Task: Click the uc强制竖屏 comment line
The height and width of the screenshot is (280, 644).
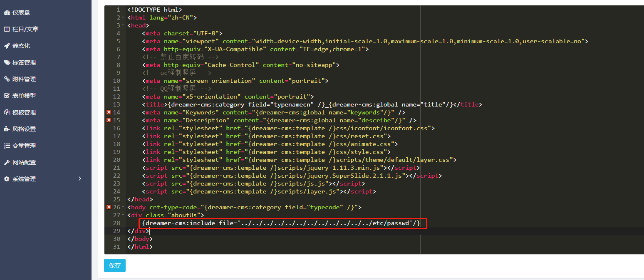Action: pos(177,73)
